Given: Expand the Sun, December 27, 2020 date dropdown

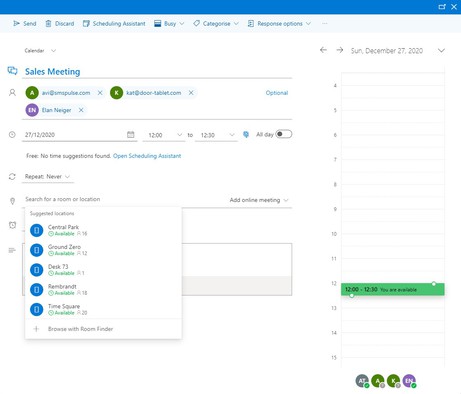Looking at the screenshot, I should (x=441, y=51).
